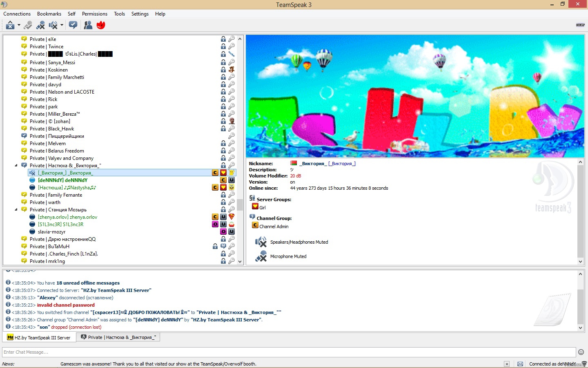Open the Contacts manager toolbar icon
Screen dimensions: 588x368
pos(88,25)
